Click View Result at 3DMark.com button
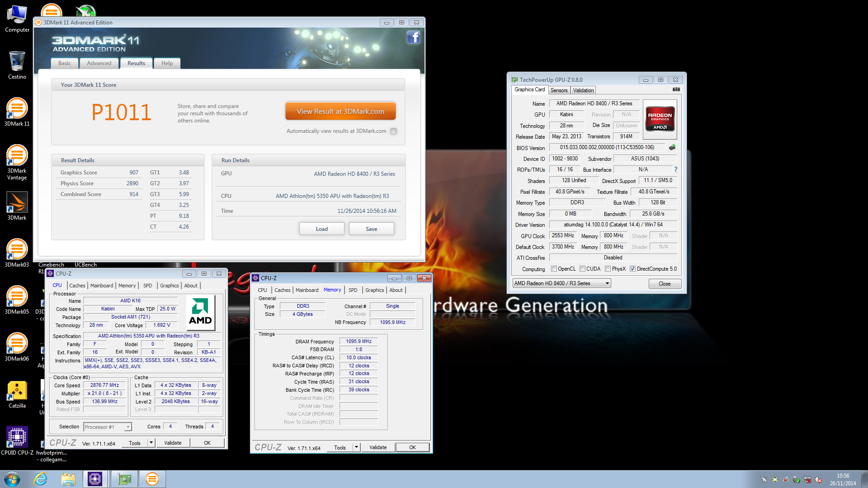 coord(340,111)
